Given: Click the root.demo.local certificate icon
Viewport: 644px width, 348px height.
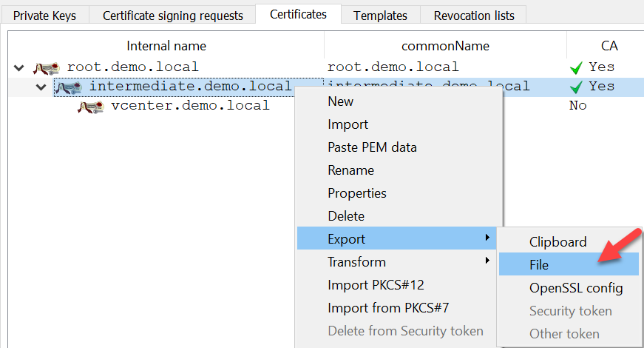Looking at the screenshot, I should [47, 68].
